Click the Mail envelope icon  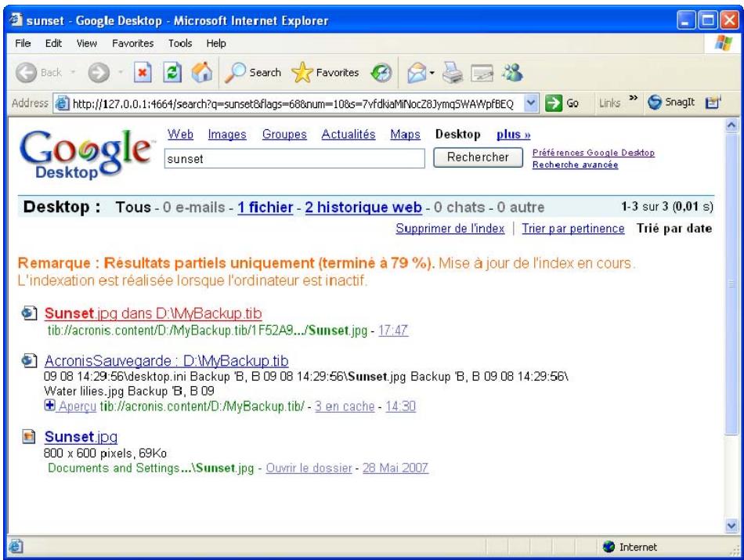[x=417, y=73]
